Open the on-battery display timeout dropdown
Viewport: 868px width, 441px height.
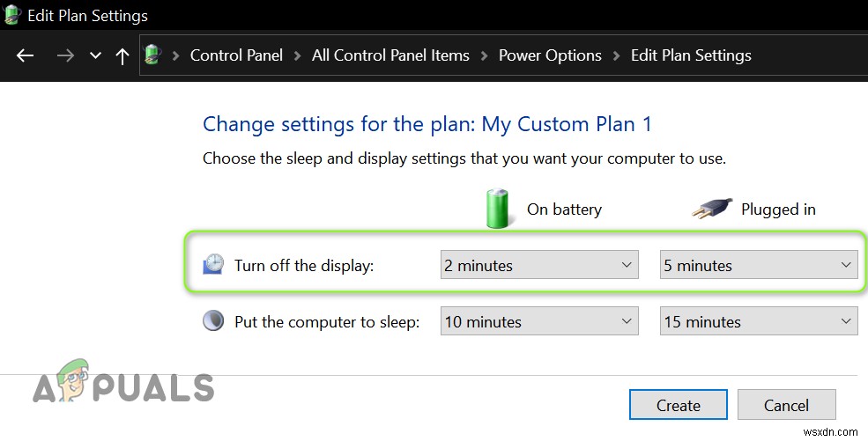pos(539,265)
